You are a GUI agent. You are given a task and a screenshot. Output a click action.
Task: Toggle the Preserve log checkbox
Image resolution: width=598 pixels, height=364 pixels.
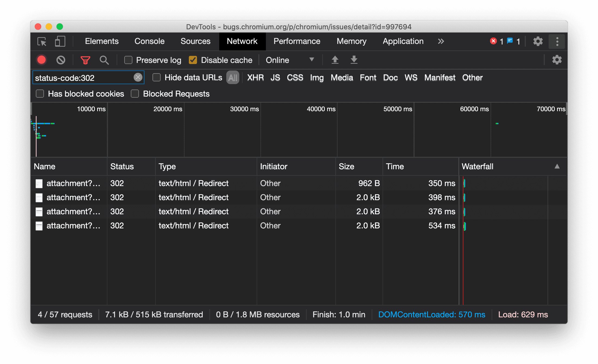click(128, 60)
